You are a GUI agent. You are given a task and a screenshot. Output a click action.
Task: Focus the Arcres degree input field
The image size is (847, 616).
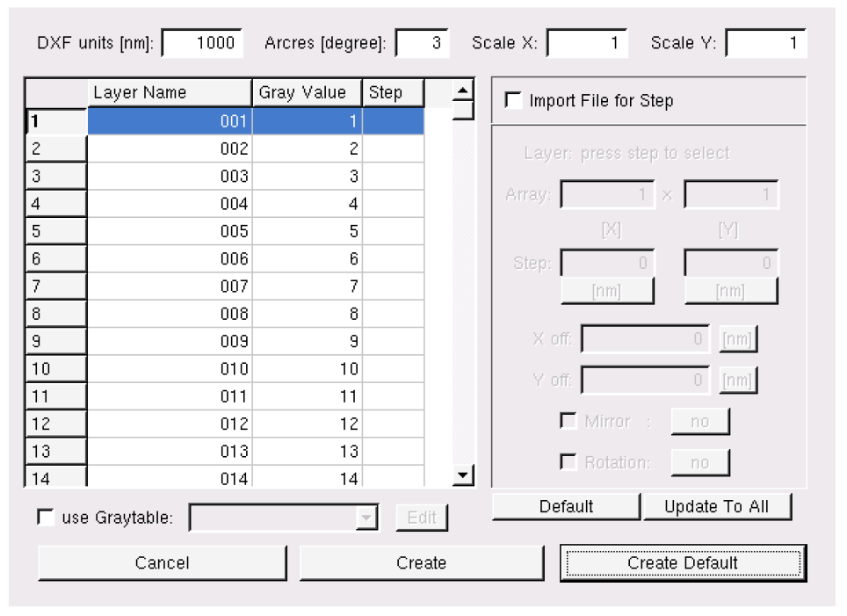point(423,43)
